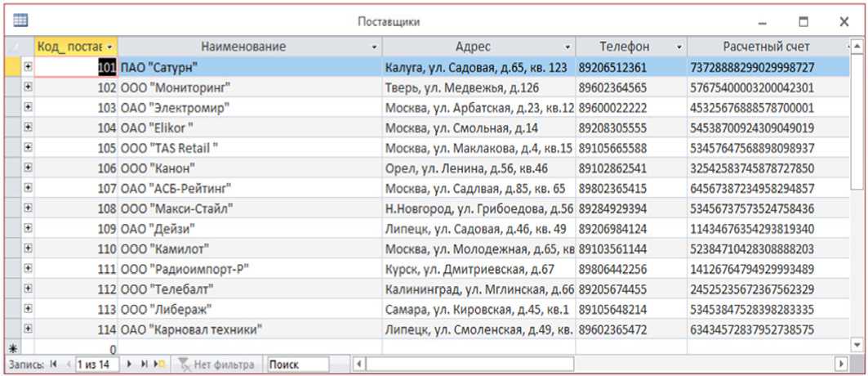The width and height of the screenshot is (868, 376).
Task: Expand subdatasheet for ООО "Радиоимпорт-Р" row
Action: [x=29, y=269]
